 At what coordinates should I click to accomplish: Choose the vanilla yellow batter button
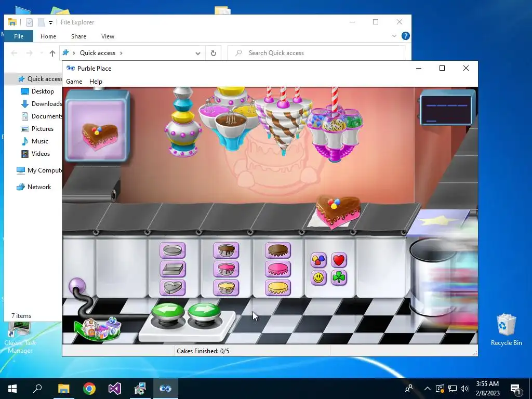point(226,288)
